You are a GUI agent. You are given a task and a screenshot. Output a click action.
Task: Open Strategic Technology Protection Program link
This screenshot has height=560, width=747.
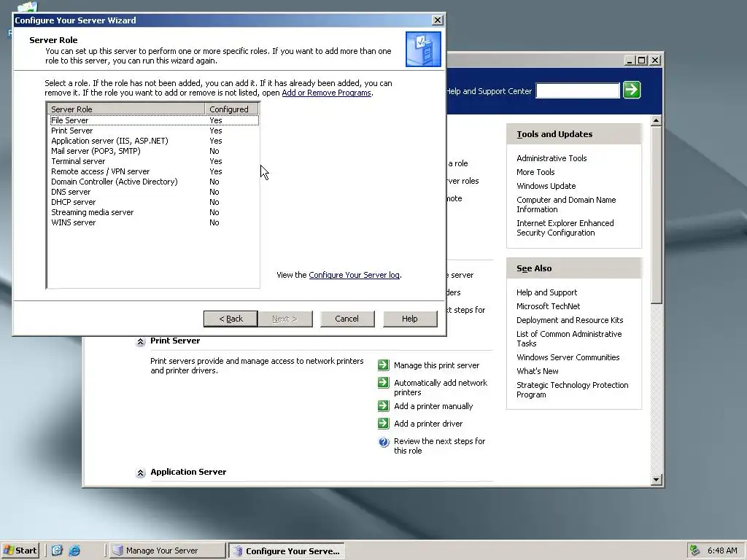point(572,389)
